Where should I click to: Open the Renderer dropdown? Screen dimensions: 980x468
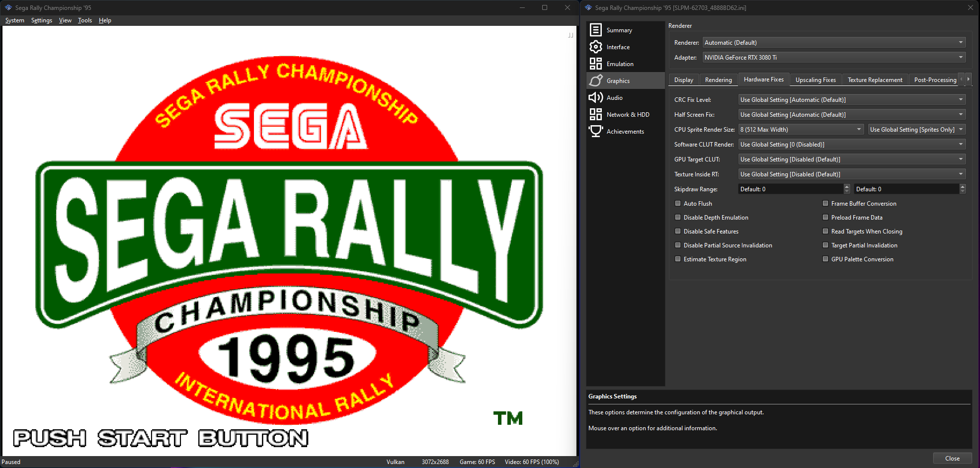click(x=834, y=43)
